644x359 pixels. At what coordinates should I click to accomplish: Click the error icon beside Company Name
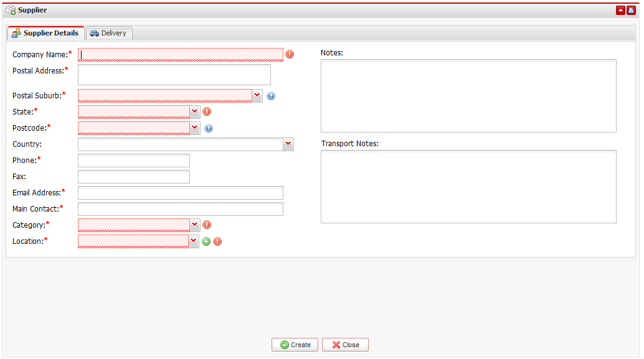tap(290, 55)
